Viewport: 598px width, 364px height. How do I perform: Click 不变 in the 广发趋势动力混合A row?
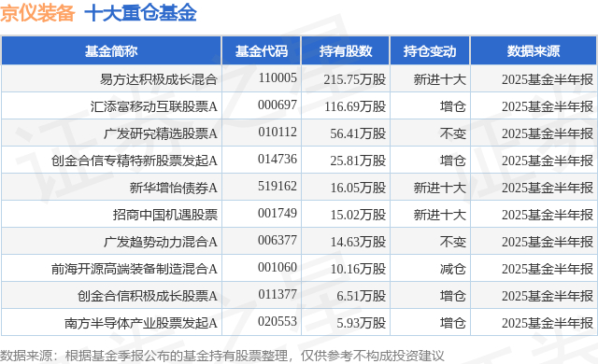(452, 242)
